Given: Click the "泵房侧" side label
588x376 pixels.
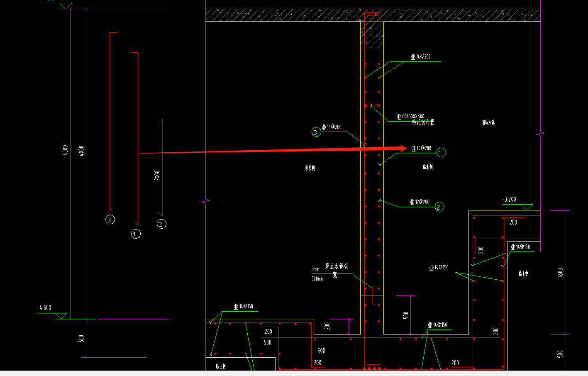Looking at the screenshot, I should tap(310, 168).
